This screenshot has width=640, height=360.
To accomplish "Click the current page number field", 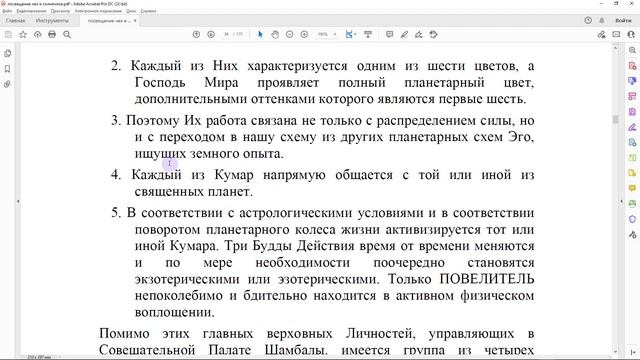I will pos(227,35).
